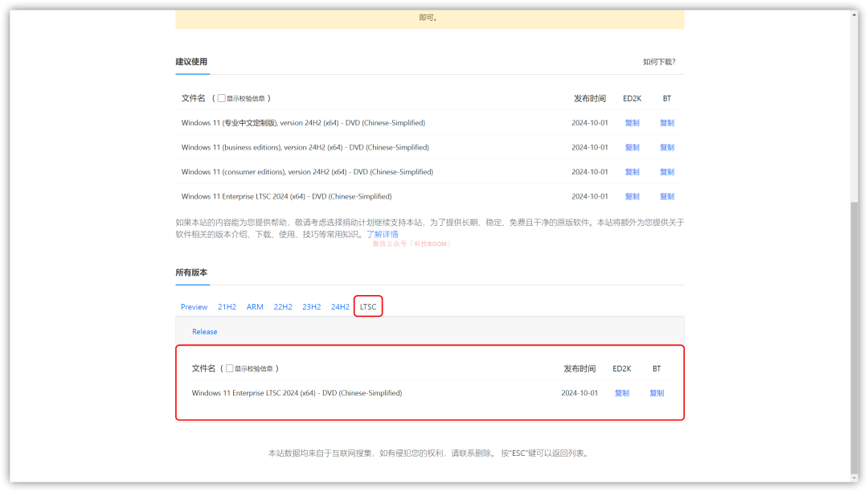The image size is (868, 492).
Task: Click Windows 11 consumer editions 24H2 file name
Action: [307, 172]
